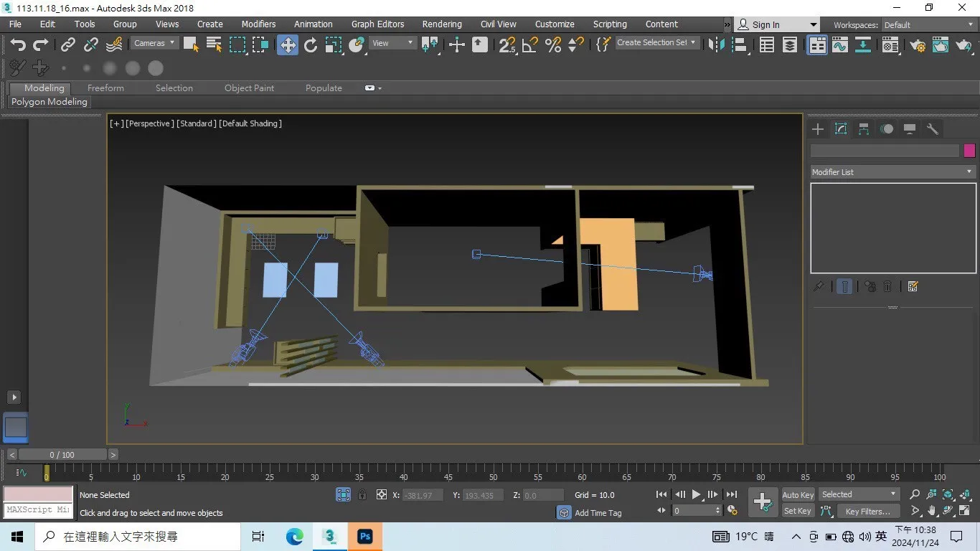Open the Layer Explorer icon

coord(790,44)
